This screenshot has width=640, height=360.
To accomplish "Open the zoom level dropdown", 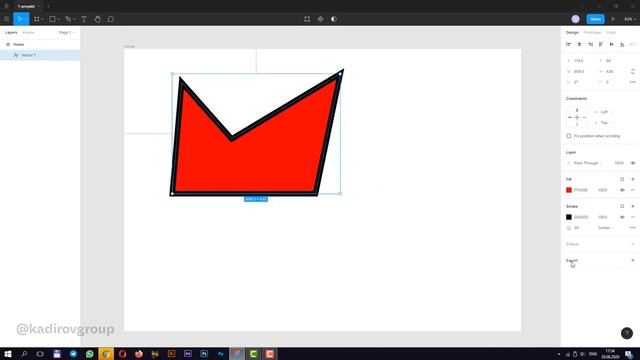I will pos(629,19).
